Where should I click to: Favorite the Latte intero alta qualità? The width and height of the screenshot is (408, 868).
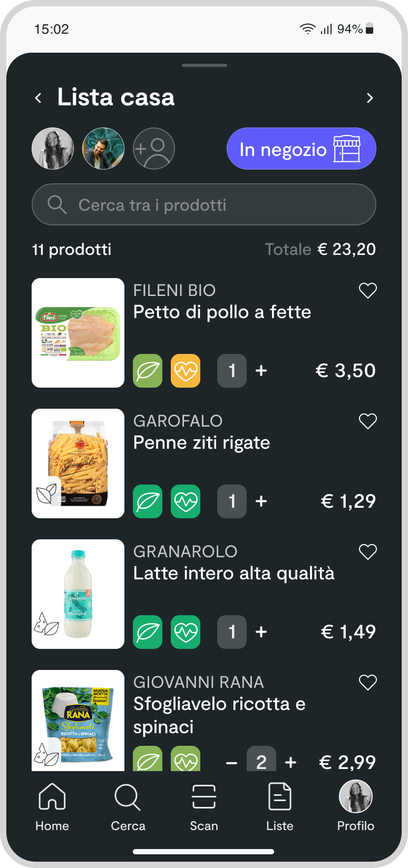click(368, 551)
